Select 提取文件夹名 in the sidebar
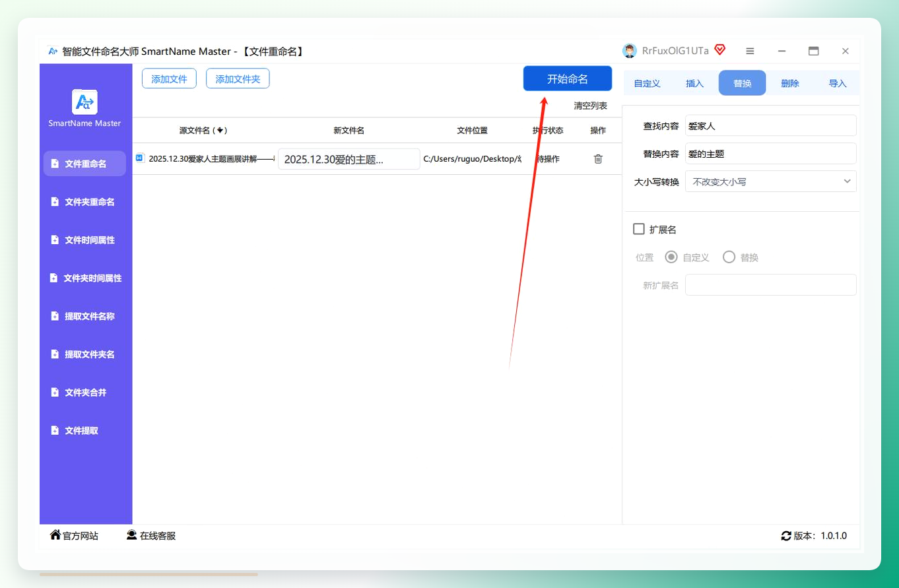 pos(84,354)
